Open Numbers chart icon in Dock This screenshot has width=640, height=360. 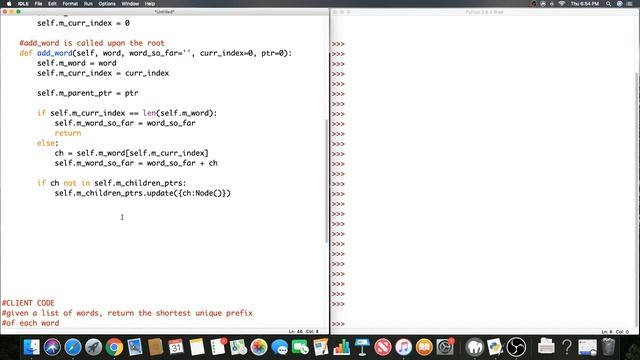coord(342,347)
